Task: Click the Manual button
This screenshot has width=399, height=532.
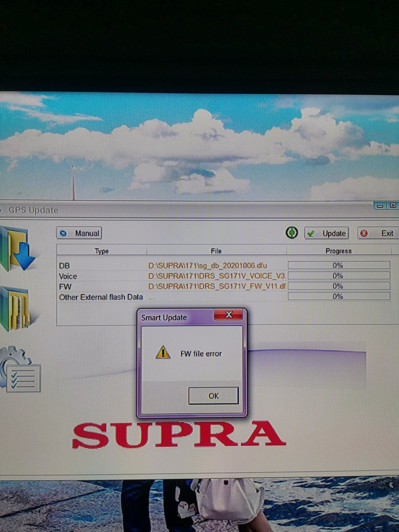Action: [79, 233]
